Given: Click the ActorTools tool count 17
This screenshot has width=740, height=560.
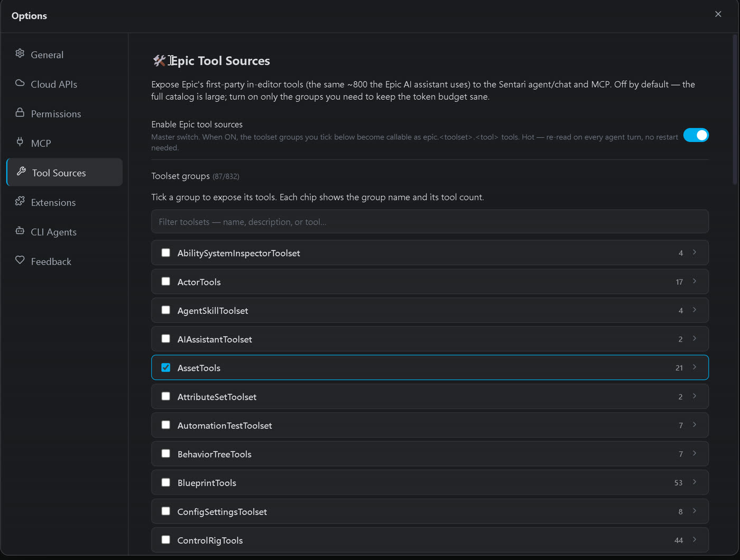Looking at the screenshot, I should pos(679,282).
